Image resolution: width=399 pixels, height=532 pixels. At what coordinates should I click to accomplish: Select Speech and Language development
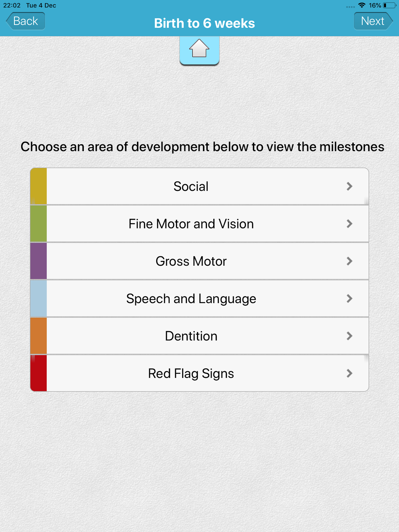191,299
